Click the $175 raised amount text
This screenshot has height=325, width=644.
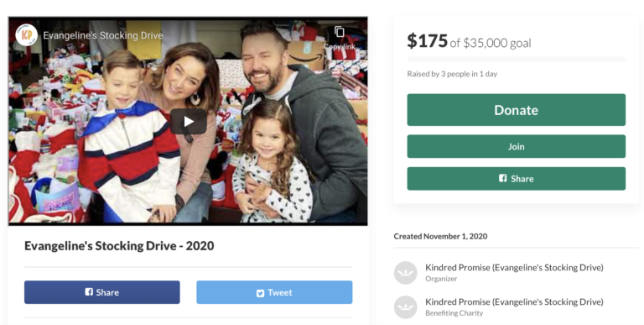coord(427,40)
